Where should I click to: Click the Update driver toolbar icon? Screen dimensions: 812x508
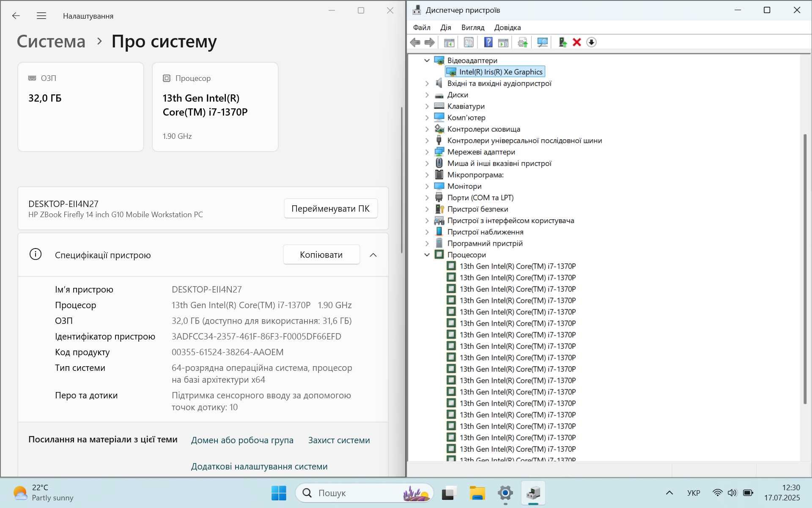[523, 42]
